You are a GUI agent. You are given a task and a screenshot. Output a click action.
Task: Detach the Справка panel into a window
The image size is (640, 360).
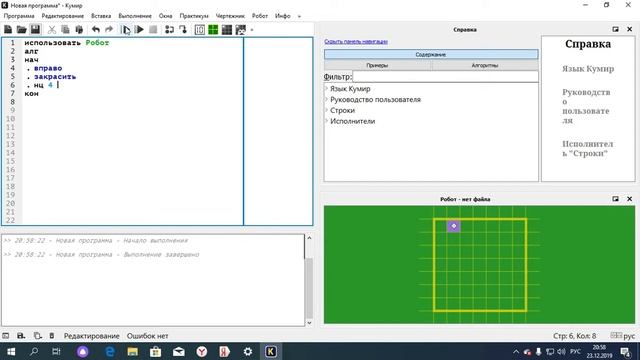tap(616, 29)
